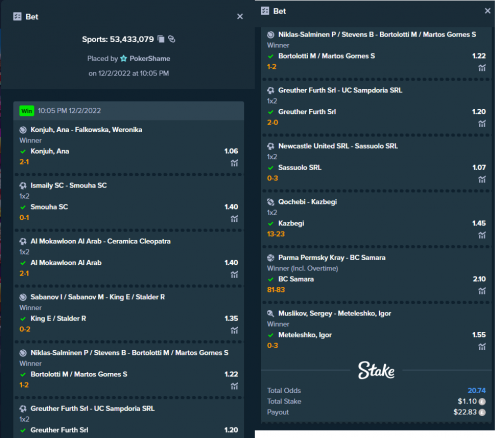Click the Win status badge

click(27, 111)
